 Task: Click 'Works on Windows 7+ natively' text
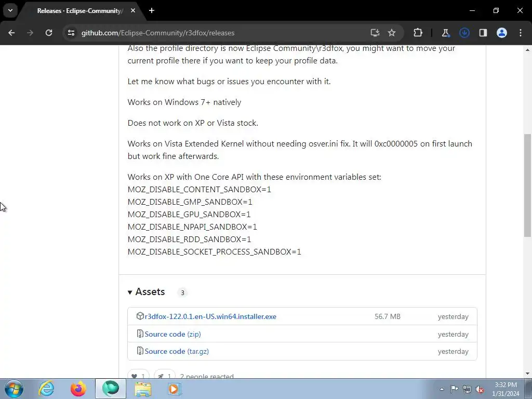184,102
